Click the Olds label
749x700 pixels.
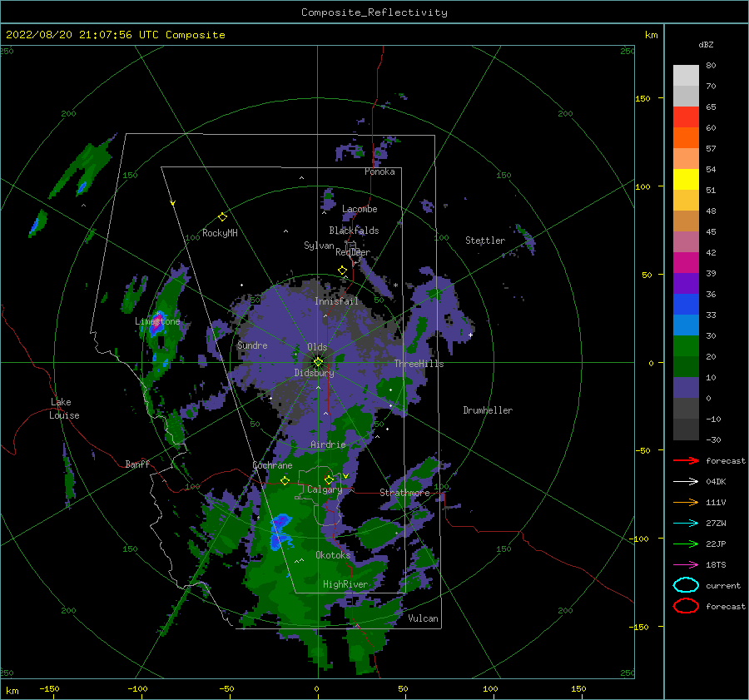pos(317,347)
